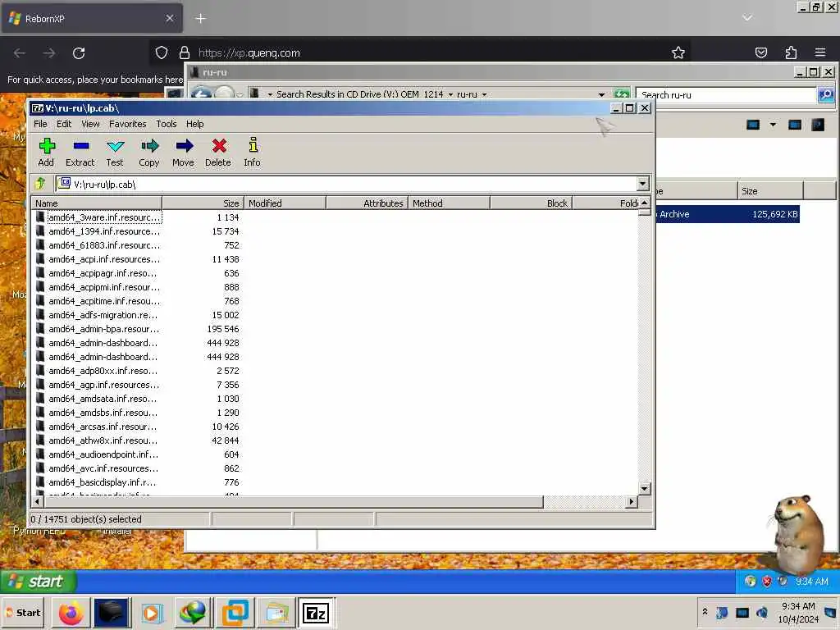
Task: Open the File menu in 7-Zip
Action: [x=40, y=124]
